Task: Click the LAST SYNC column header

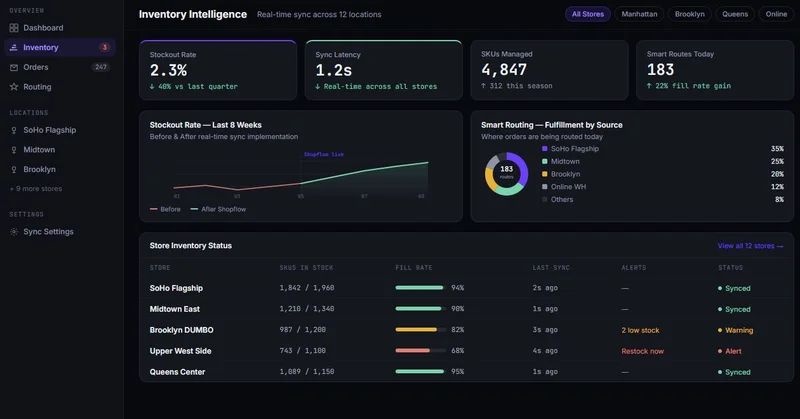Action: [x=551, y=267]
